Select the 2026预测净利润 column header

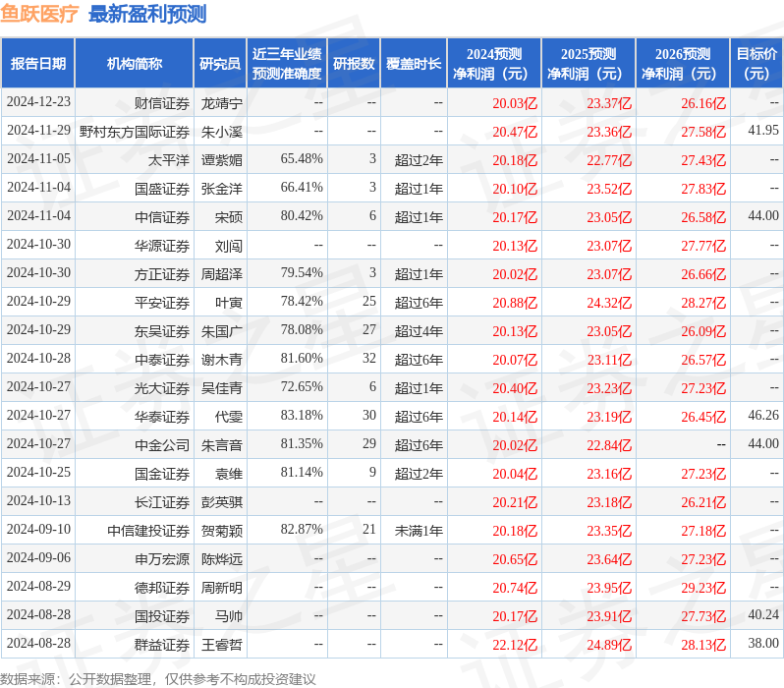(683, 64)
